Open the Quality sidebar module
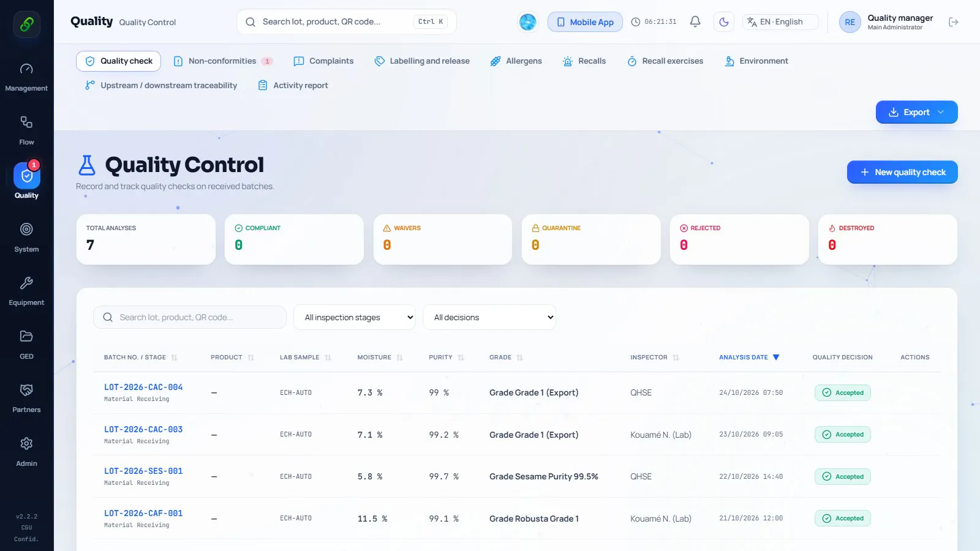Screen dimensions: 980x551 26,181
